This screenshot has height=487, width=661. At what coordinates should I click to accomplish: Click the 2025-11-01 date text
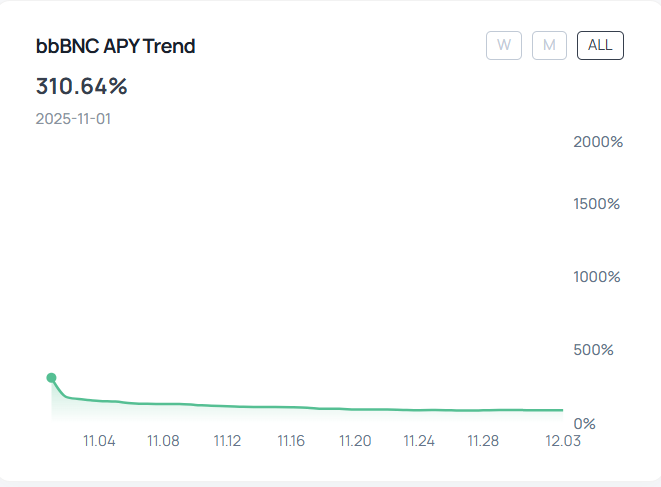point(73,119)
